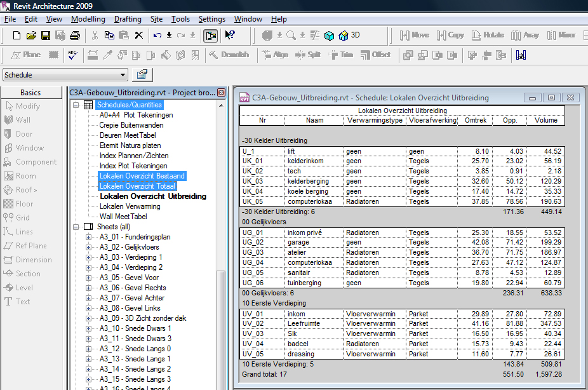Viewport: 588px width, 390px height.
Task: Click the Basics design bar tab
Action: click(30, 93)
